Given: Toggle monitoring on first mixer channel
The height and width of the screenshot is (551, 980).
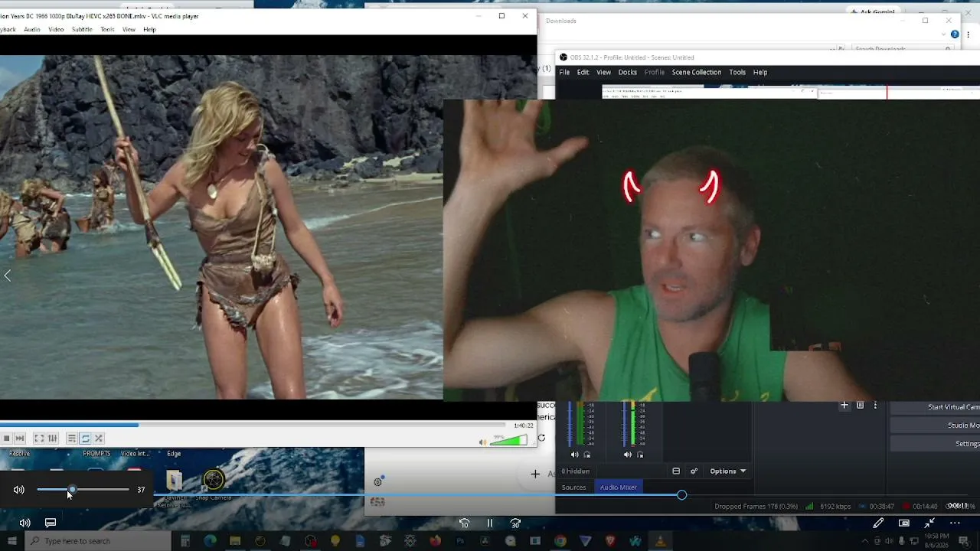Looking at the screenshot, I should point(587,455).
